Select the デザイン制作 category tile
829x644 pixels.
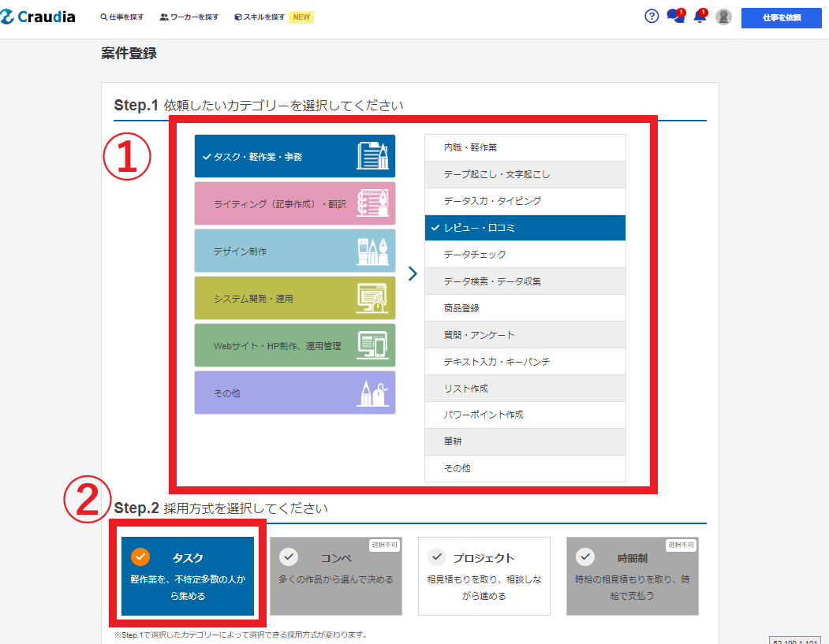tap(295, 251)
